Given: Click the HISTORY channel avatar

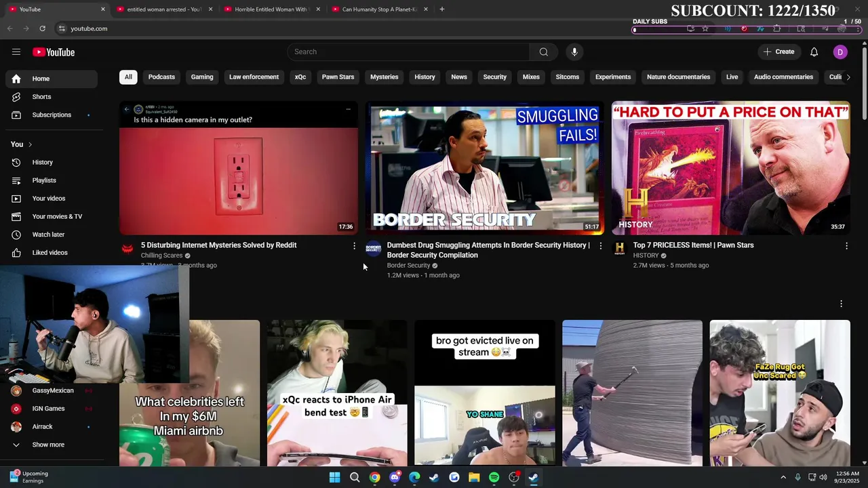Looking at the screenshot, I should (620, 249).
